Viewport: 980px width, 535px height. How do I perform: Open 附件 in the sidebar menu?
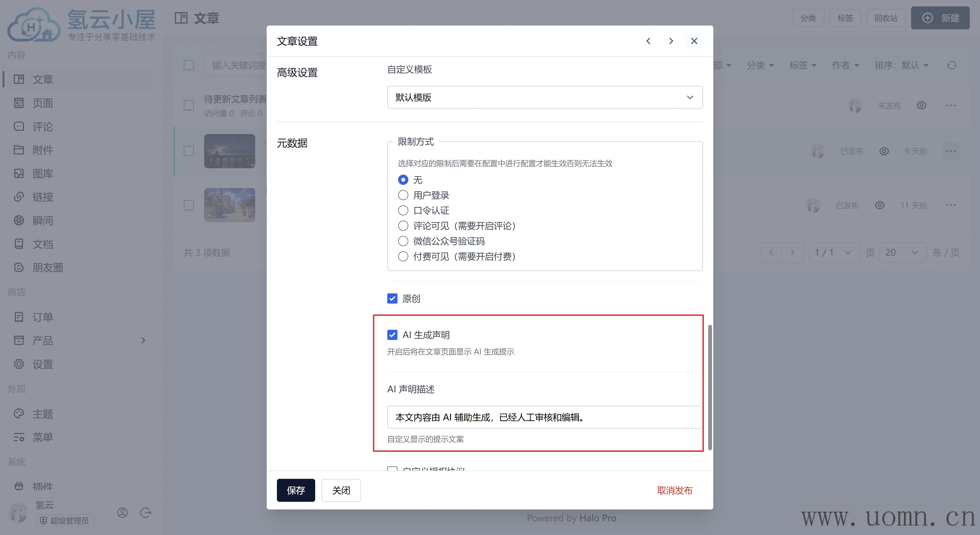click(42, 150)
